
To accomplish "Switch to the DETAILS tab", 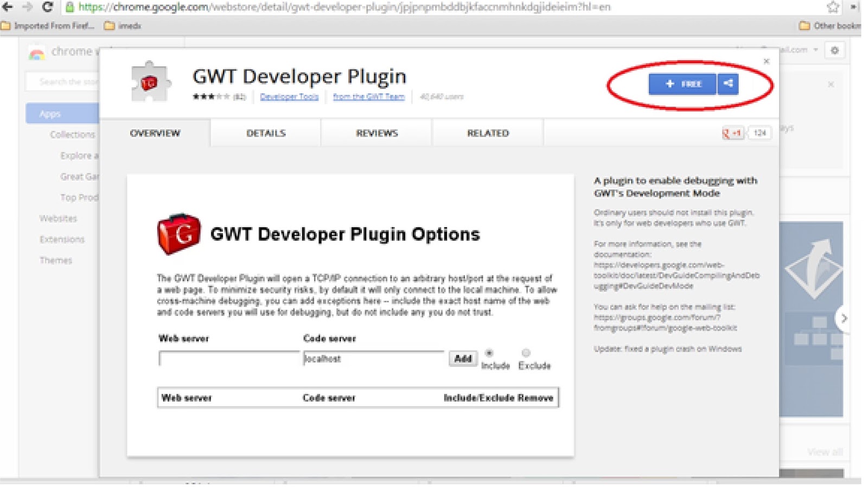I will [x=266, y=133].
